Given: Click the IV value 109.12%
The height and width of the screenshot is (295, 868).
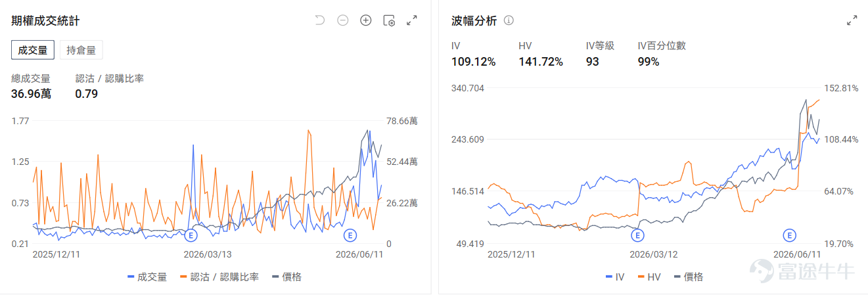Looking at the screenshot, I should coord(474,62).
